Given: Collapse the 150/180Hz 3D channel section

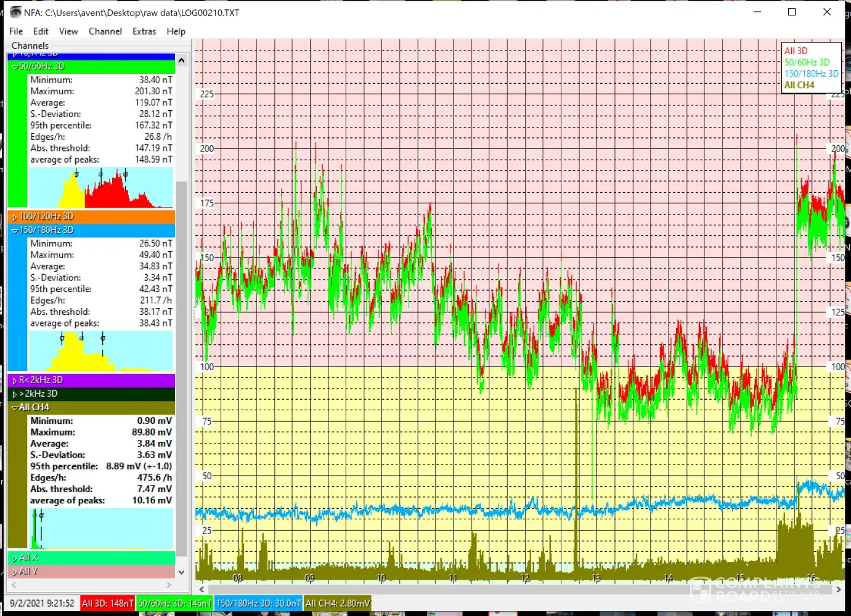Looking at the screenshot, I should click(x=15, y=230).
